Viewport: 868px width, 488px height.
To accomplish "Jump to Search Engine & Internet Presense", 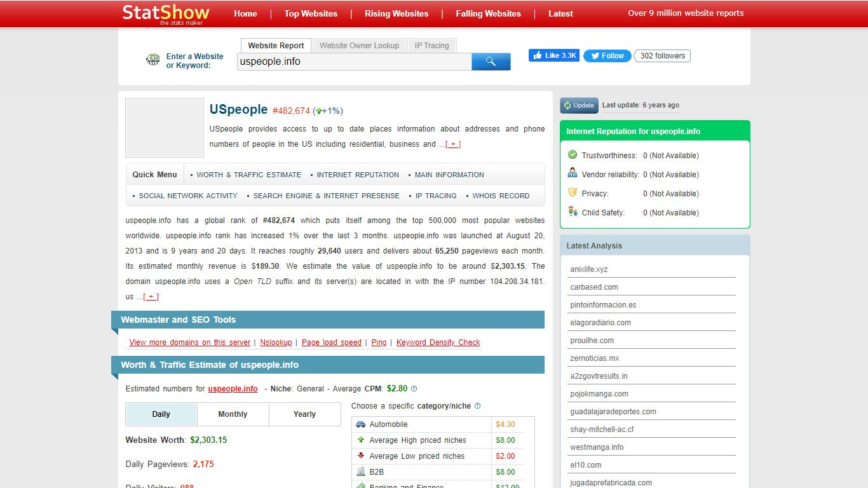I will (327, 196).
